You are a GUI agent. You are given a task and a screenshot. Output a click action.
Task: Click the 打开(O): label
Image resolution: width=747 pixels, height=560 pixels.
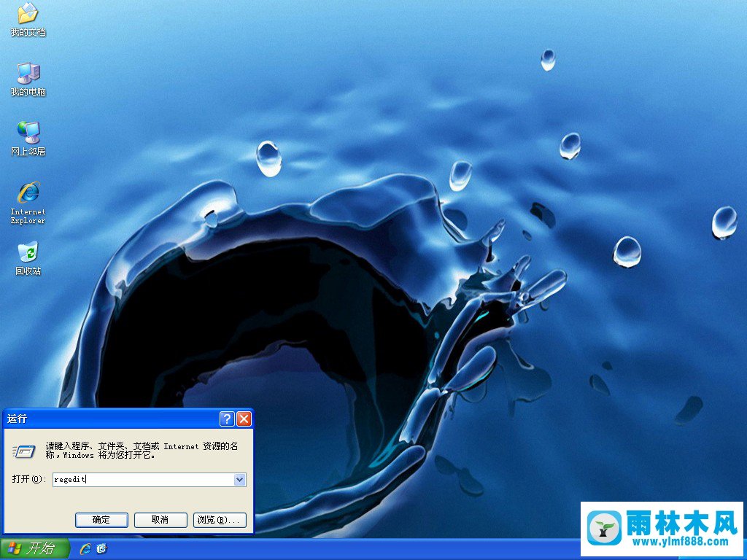coord(28,479)
